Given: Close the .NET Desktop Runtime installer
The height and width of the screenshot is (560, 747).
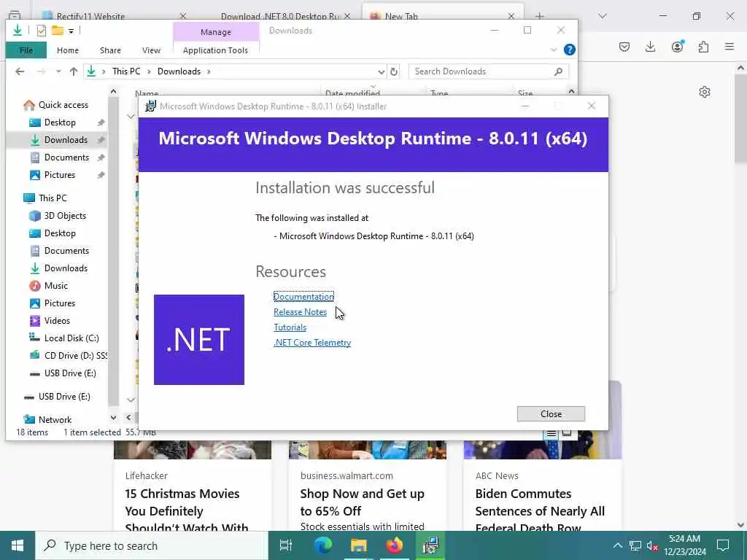Looking at the screenshot, I should 551,414.
